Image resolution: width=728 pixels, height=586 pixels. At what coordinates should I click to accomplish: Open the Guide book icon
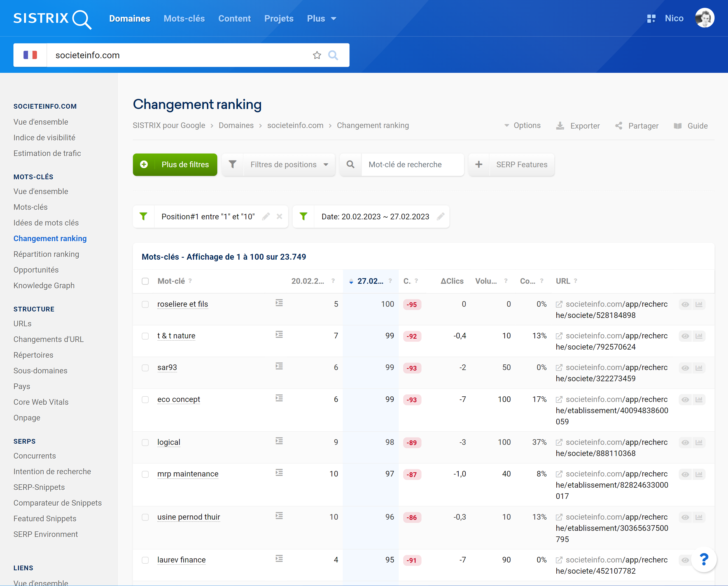(x=678, y=126)
